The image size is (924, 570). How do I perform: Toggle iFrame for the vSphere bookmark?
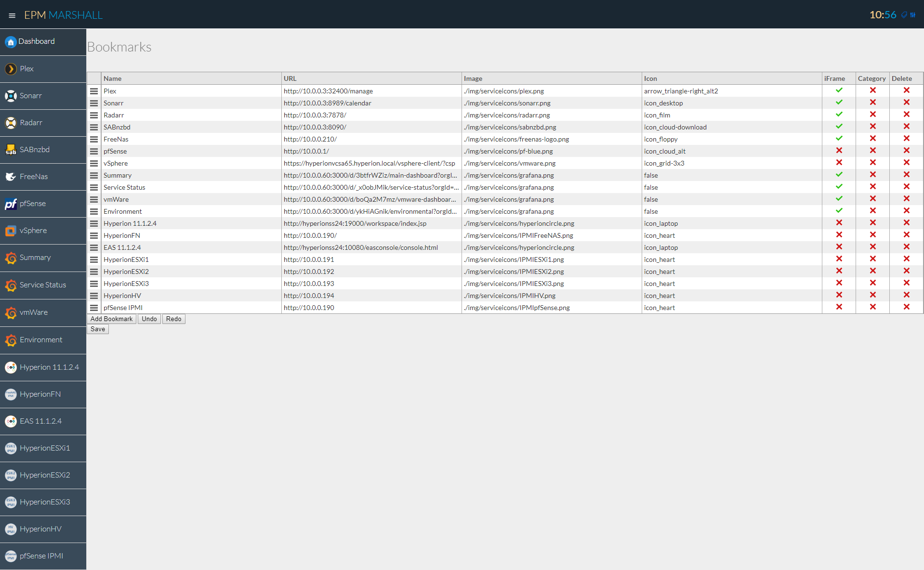(x=839, y=163)
